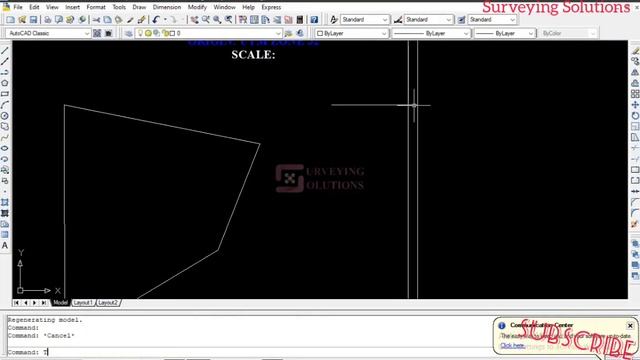Activate the Pan realtime tool
This screenshot has width=640, height=360.
pos(194,20)
